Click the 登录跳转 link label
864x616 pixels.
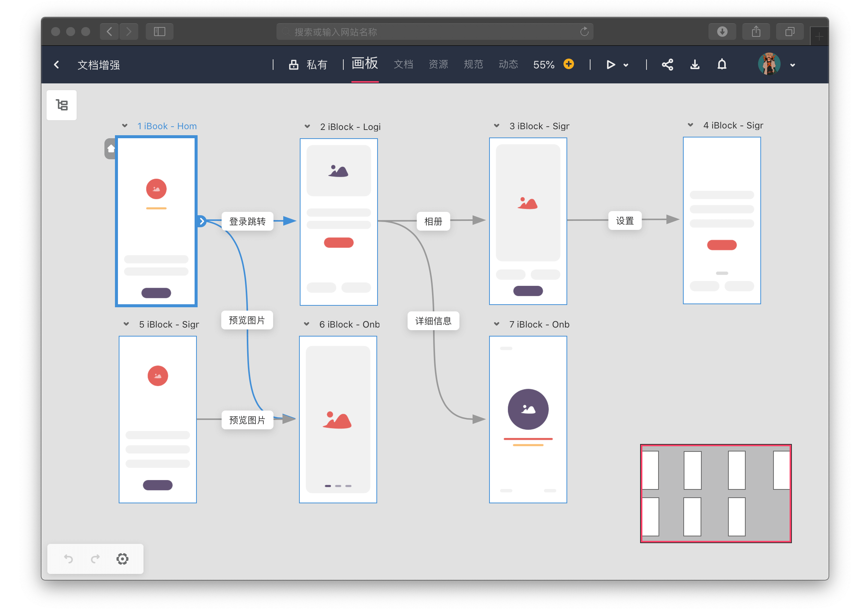[247, 221]
